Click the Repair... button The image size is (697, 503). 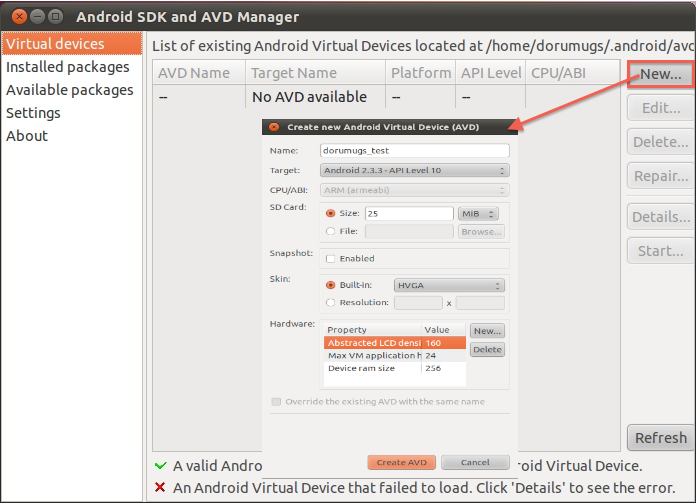click(x=661, y=176)
